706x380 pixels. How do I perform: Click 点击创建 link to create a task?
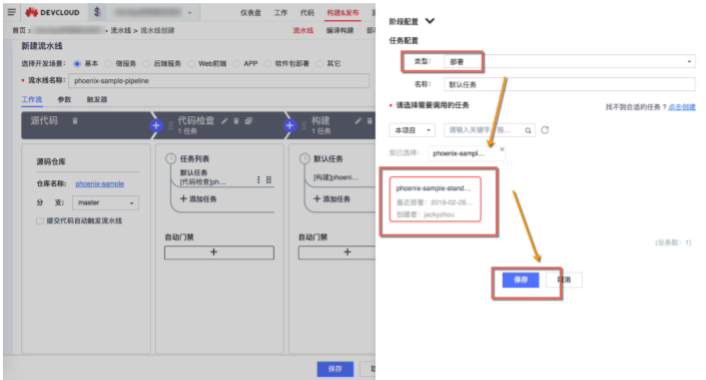(x=682, y=107)
